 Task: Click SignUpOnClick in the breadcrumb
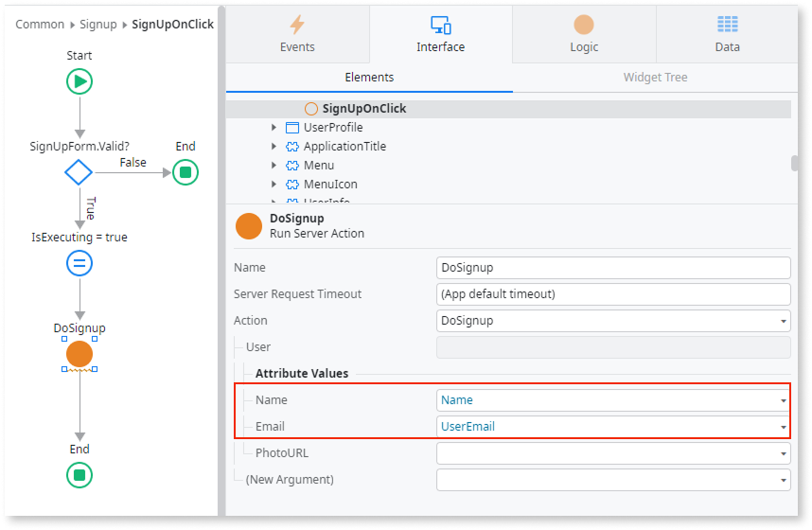172,25
